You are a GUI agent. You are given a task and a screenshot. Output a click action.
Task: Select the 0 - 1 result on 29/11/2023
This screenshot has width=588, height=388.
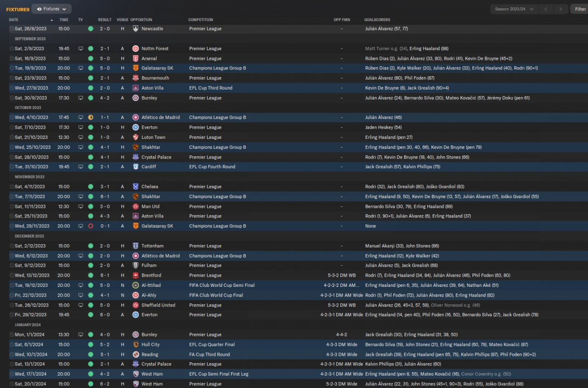click(105, 226)
